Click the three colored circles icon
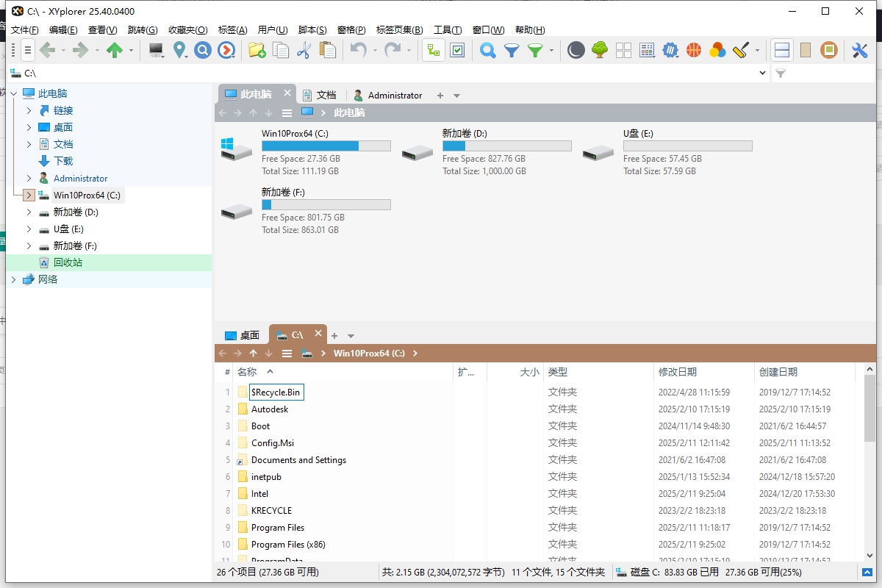Screen dimensions: 882x588 [x=717, y=50]
